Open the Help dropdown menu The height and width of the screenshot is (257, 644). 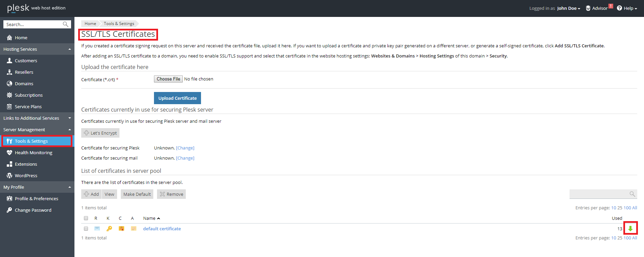[627, 8]
